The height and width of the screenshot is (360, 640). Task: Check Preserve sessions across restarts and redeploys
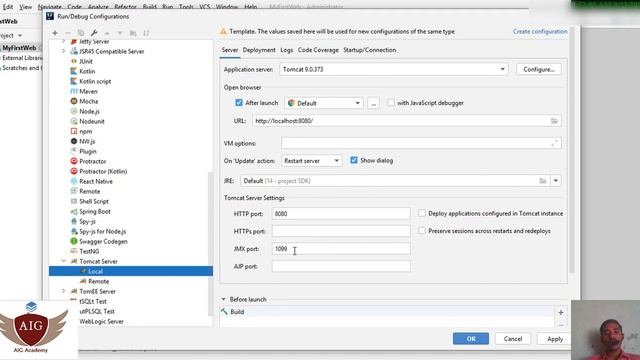coord(422,231)
